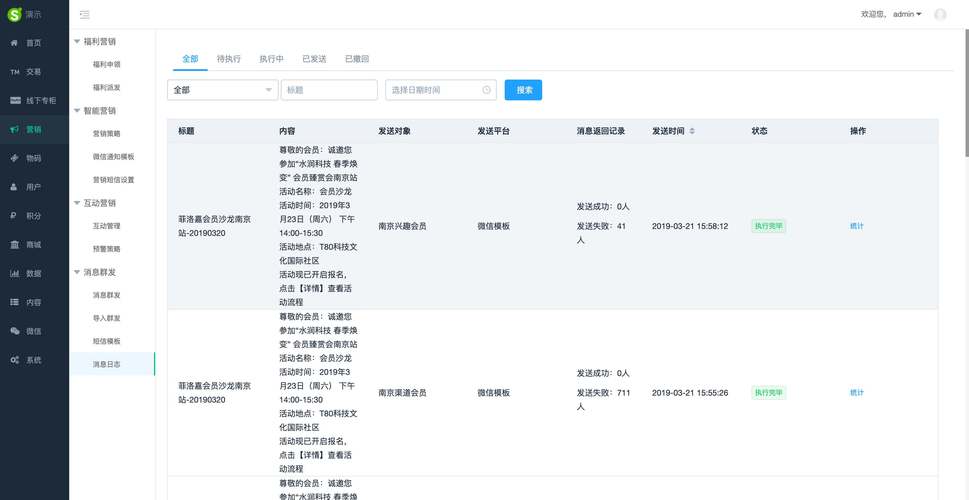969x500 pixels.
Task: Open the 福利派发 submenu item
Action: tap(106, 88)
